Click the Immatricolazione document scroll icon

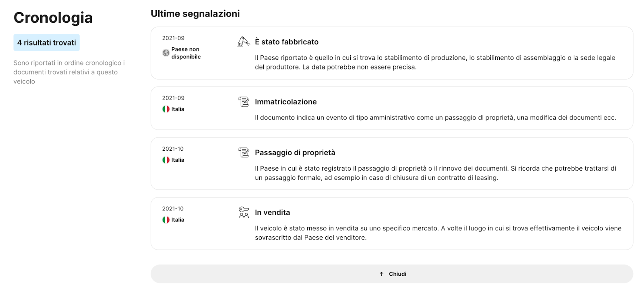coord(244,102)
